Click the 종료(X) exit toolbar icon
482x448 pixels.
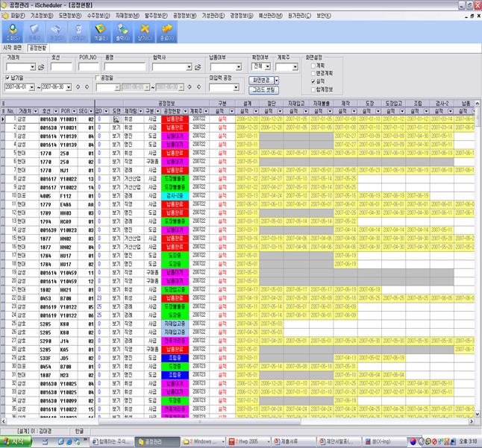tap(167, 32)
